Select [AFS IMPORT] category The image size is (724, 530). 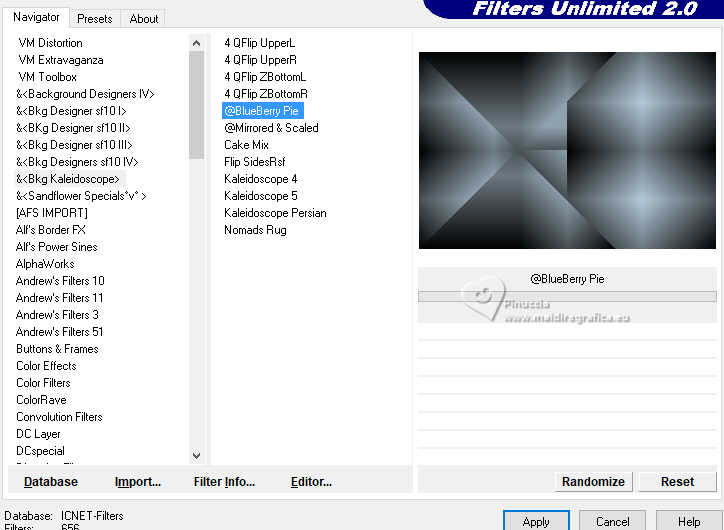coord(51,213)
